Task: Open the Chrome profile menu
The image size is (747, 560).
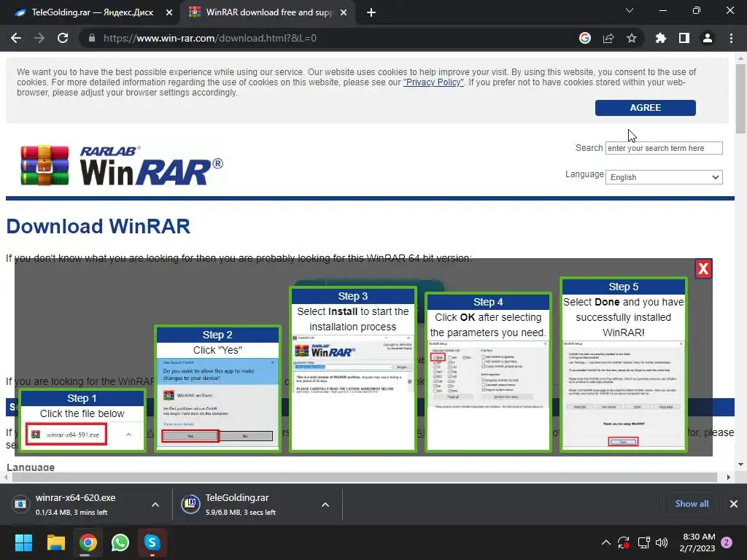Action: point(708,38)
